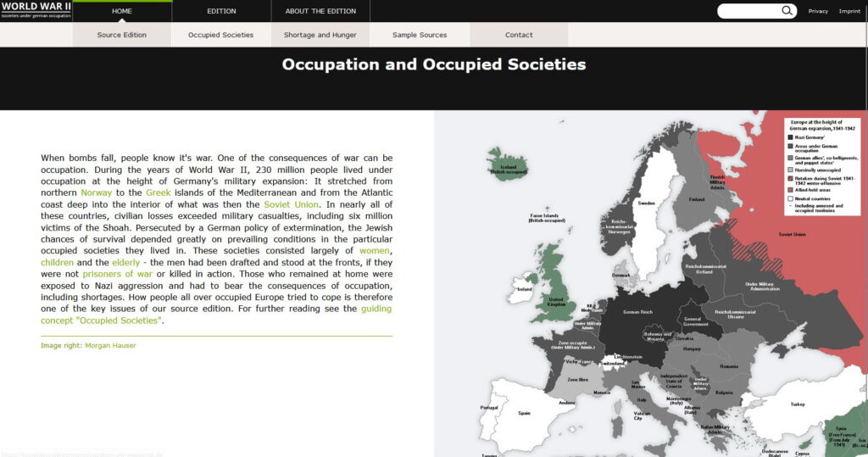The width and height of the screenshot is (868, 457).
Task: Click the World War II site logo
Action: 36,11
